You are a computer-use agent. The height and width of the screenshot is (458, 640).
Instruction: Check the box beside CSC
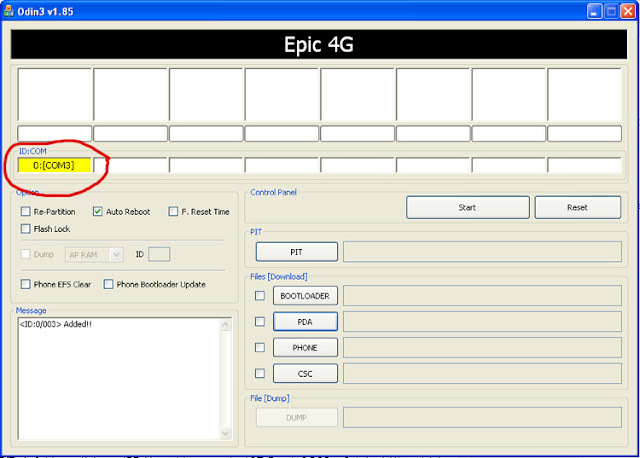pos(260,373)
